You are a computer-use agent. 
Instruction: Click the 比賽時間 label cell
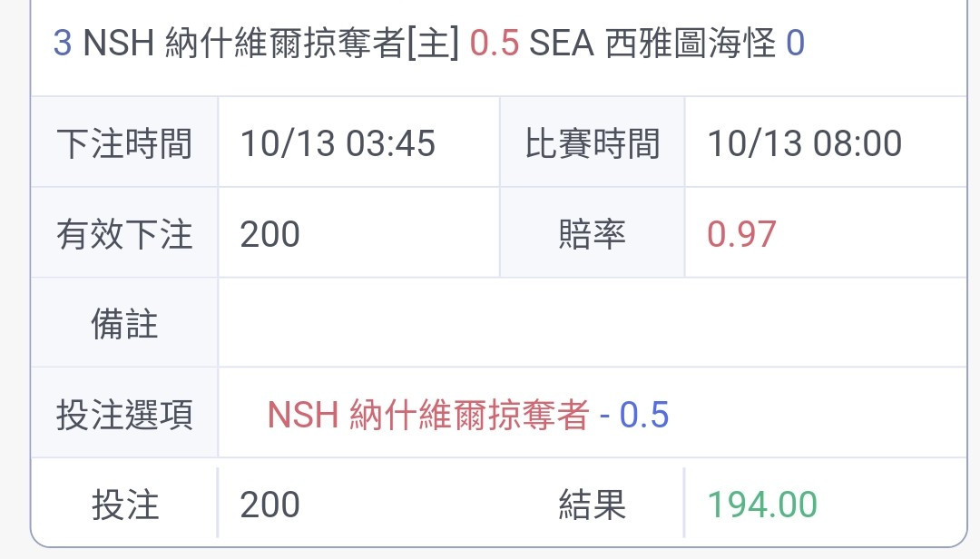click(x=593, y=142)
